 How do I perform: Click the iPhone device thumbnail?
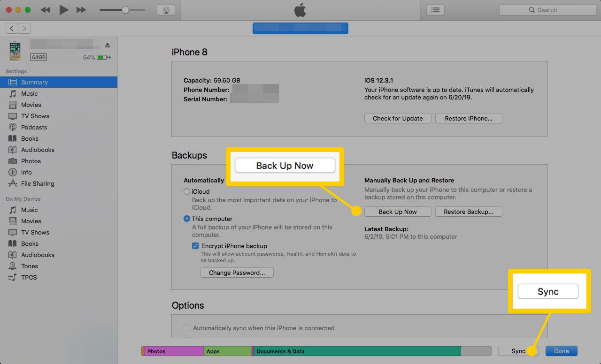pos(15,52)
